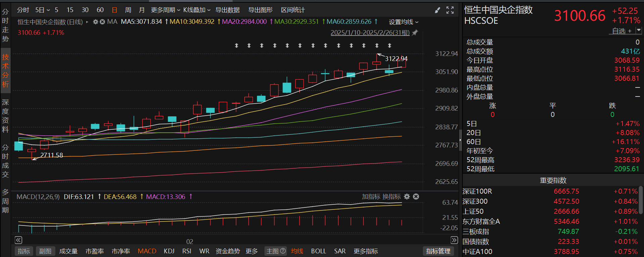
Task: Toggle WR sub-indicator
Action: click(204, 251)
